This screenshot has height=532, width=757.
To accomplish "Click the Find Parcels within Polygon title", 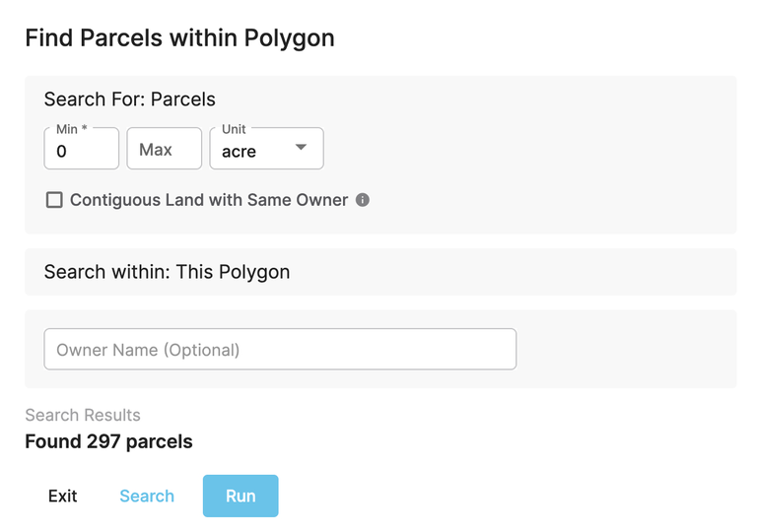I will [179, 38].
